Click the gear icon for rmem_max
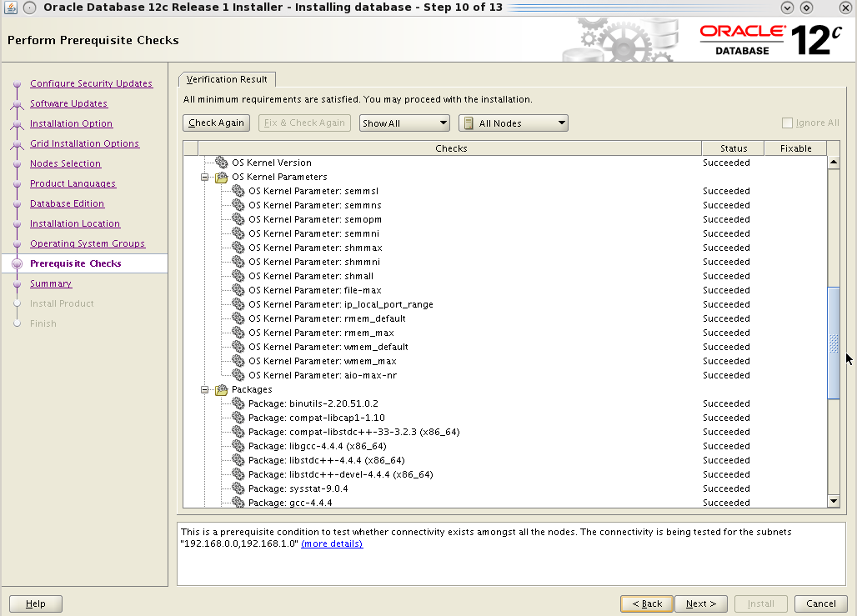The width and height of the screenshot is (857, 616). pos(238,333)
